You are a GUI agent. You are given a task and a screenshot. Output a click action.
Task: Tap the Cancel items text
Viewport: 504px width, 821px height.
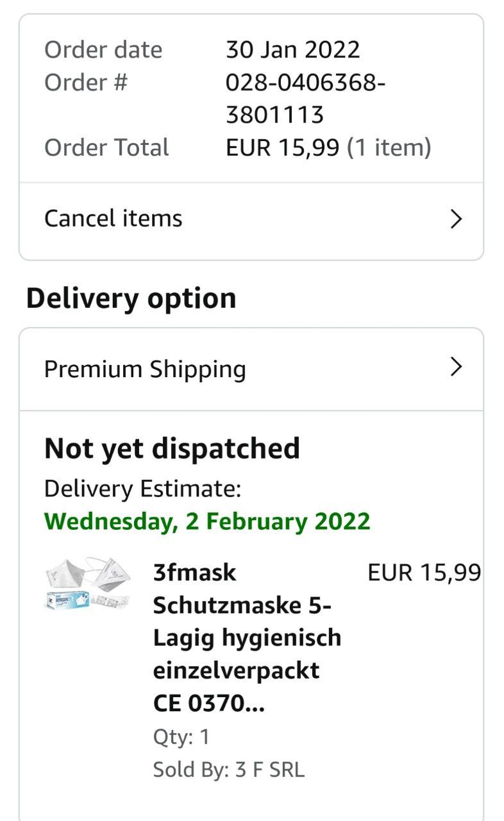113,219
